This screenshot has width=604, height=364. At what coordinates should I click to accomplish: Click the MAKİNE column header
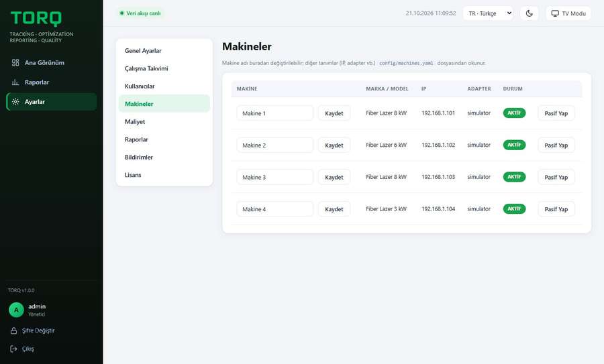pyautogui.click(x=247, y=89)
